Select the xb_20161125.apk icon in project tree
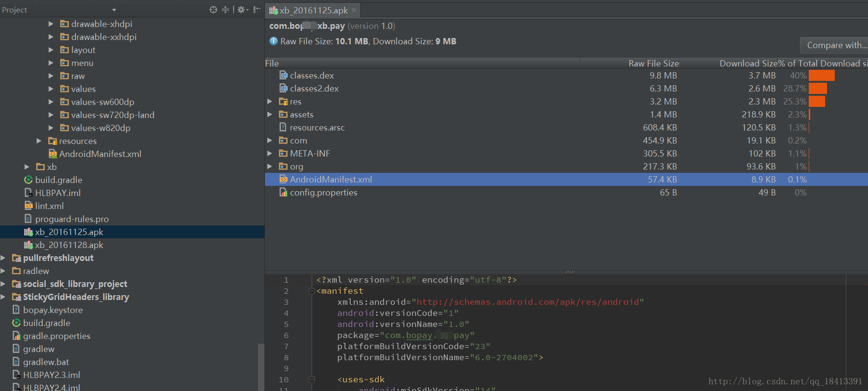This screenshot has width=868, height=391. 28,232
